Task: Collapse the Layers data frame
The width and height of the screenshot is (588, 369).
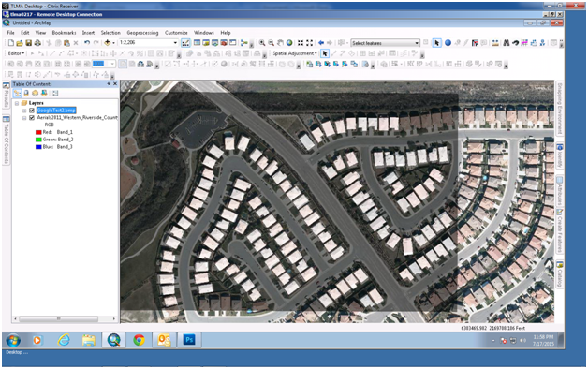Action: click(17, 103)
